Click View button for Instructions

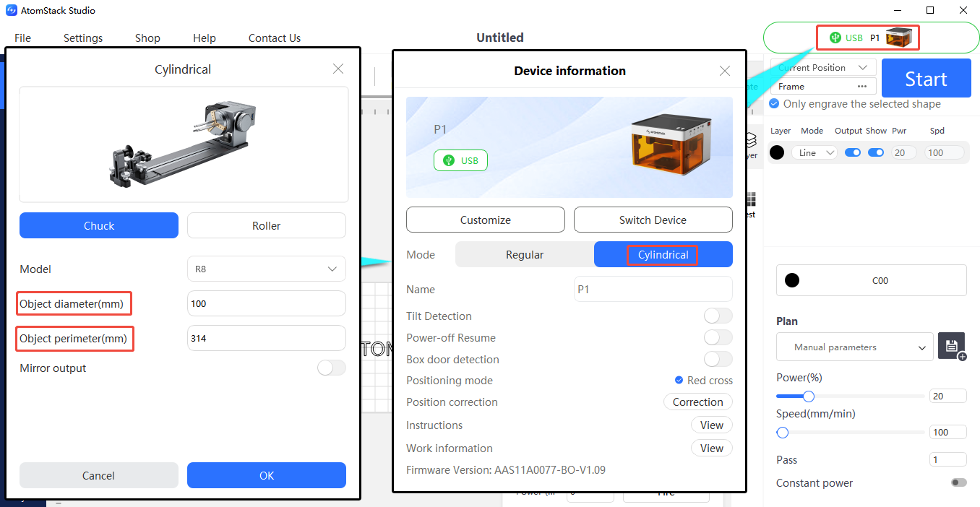[712, 425]
